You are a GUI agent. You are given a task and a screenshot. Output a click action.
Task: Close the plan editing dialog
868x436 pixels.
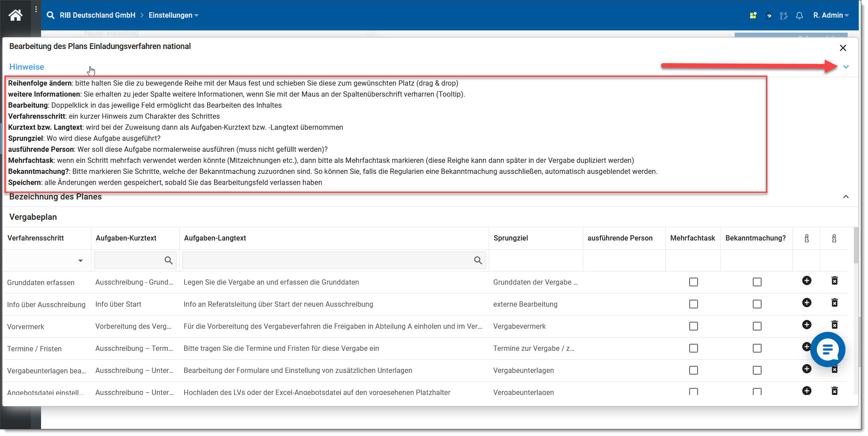843,48
